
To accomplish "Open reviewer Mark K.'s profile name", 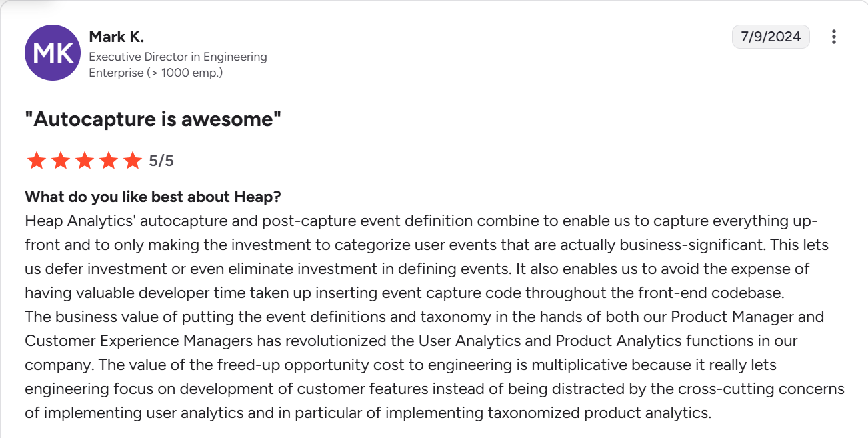I will 116,37.
